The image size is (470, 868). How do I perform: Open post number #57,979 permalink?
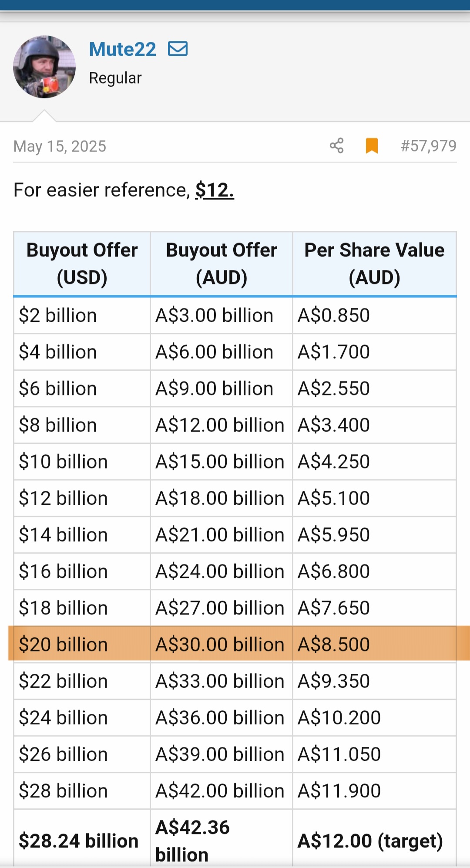click(x=428, y=146)
